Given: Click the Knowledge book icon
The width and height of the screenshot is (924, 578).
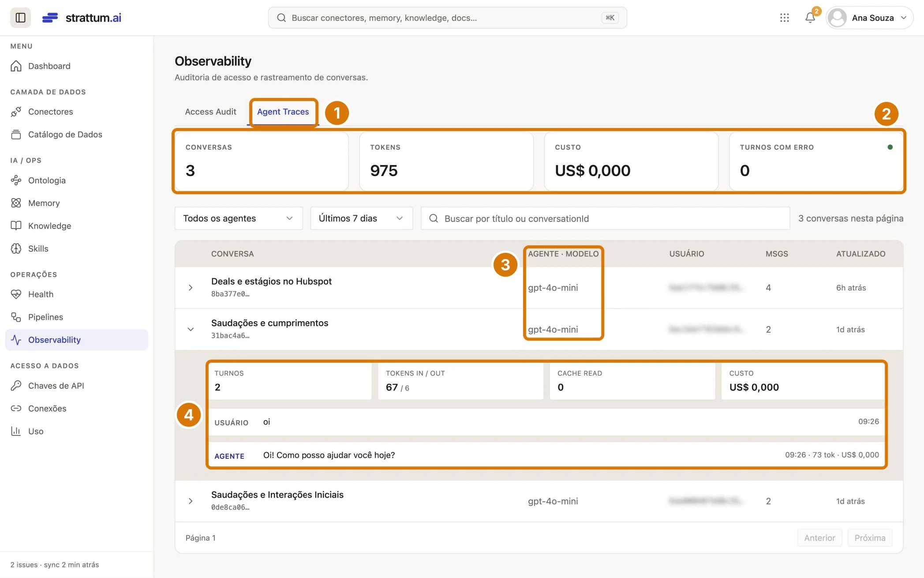Looking at the screenshot, I should 16,226.
